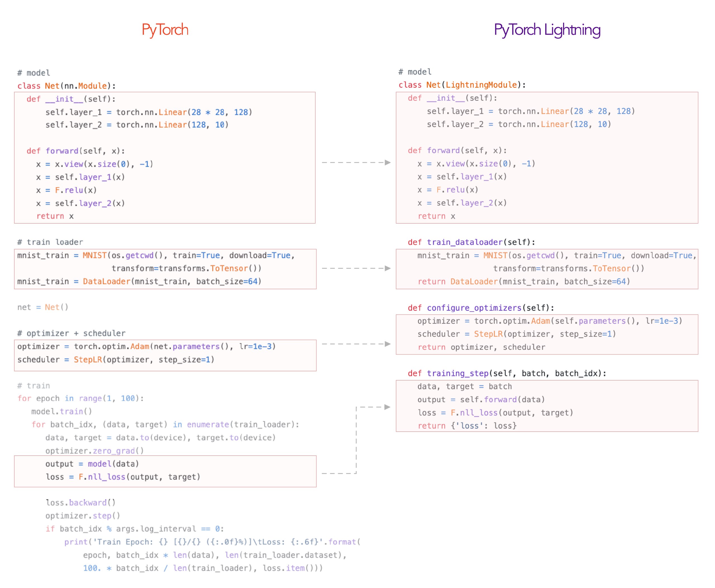
Task: Click 'return DataLoader(mnist_train, batch_size=64)' line
Action: pos(524,281)
